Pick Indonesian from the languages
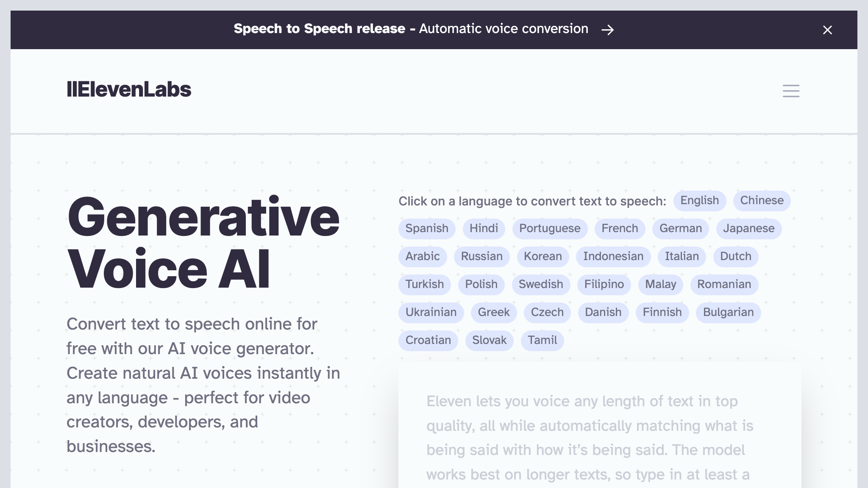This screenshot has width=868, height=488. click(x=613, y=256)
